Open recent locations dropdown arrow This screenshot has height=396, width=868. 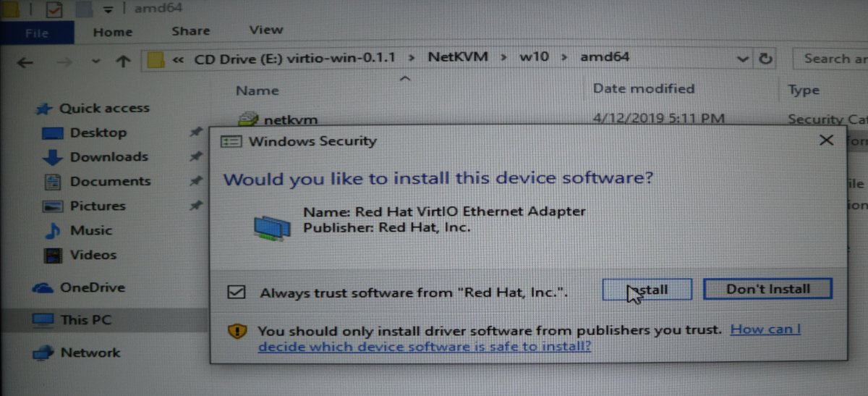pyautogui.click(x=94, y=63)
